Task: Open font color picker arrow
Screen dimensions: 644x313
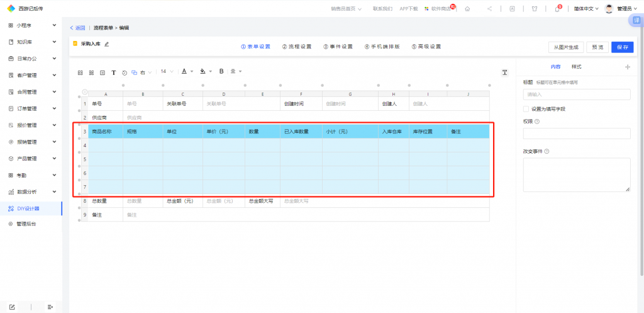Action: point(192,72)
